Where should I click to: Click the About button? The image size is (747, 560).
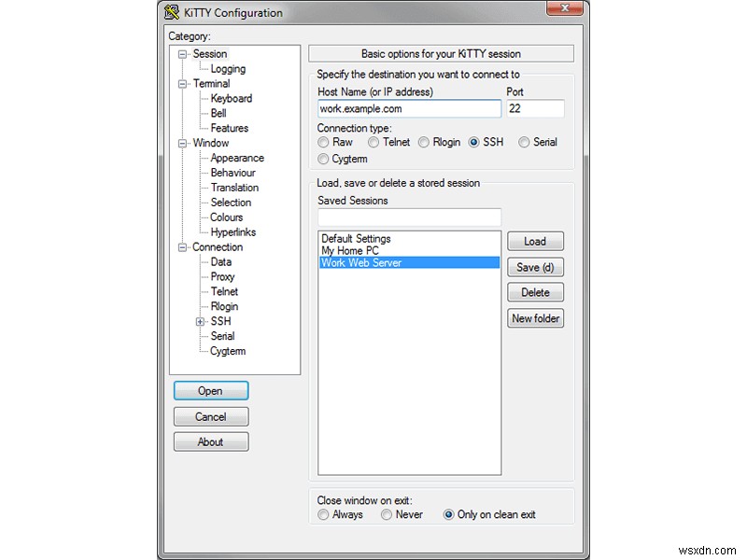[211, 442]
